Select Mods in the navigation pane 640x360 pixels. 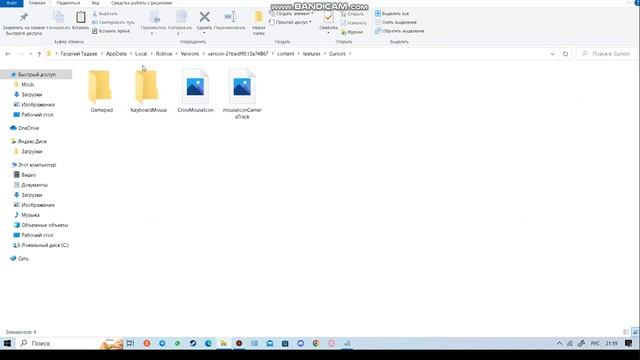tap(28, 84)
